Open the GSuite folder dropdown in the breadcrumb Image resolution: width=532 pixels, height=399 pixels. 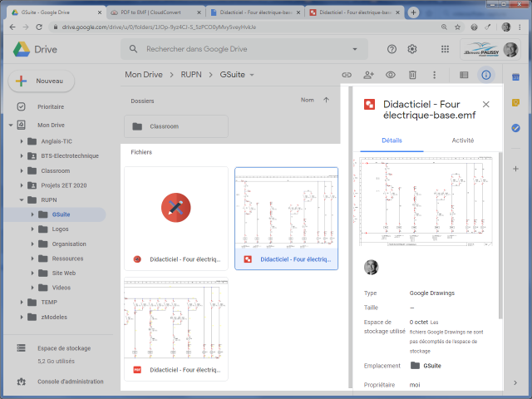(252, 75)
